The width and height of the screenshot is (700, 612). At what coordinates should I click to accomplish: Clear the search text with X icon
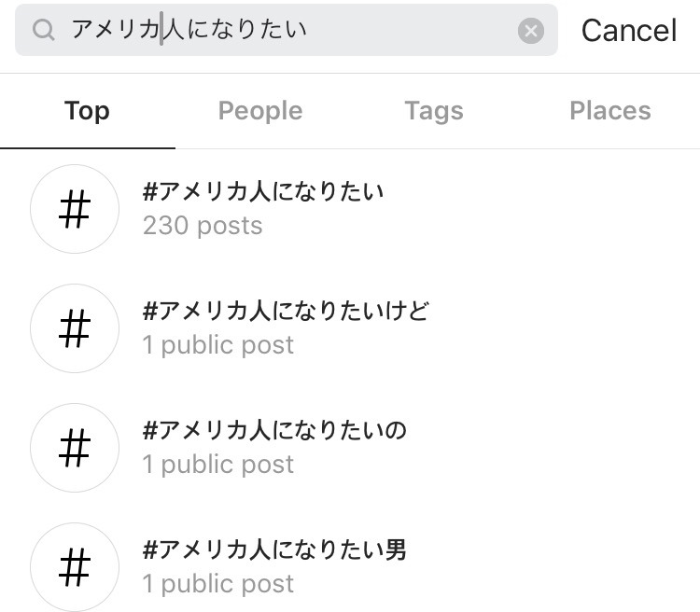[530, 31]
